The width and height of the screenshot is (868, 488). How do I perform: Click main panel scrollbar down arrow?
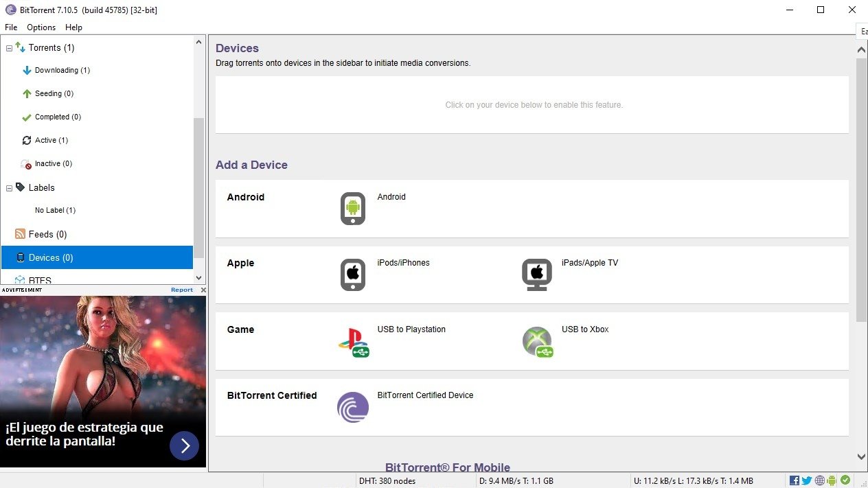[x=861, y=456]
